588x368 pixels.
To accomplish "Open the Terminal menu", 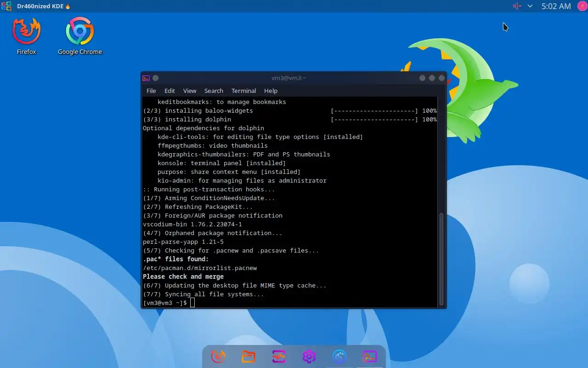I will (x=243, y=91).
